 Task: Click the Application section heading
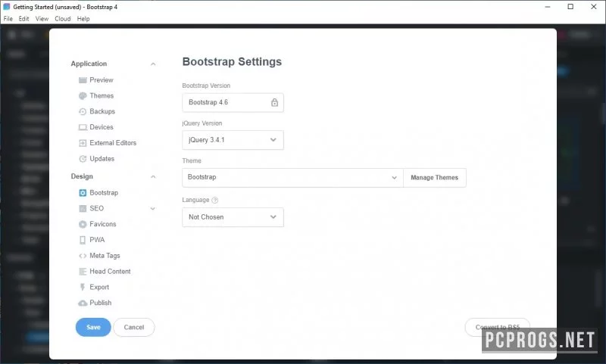(x=89, y=64)
